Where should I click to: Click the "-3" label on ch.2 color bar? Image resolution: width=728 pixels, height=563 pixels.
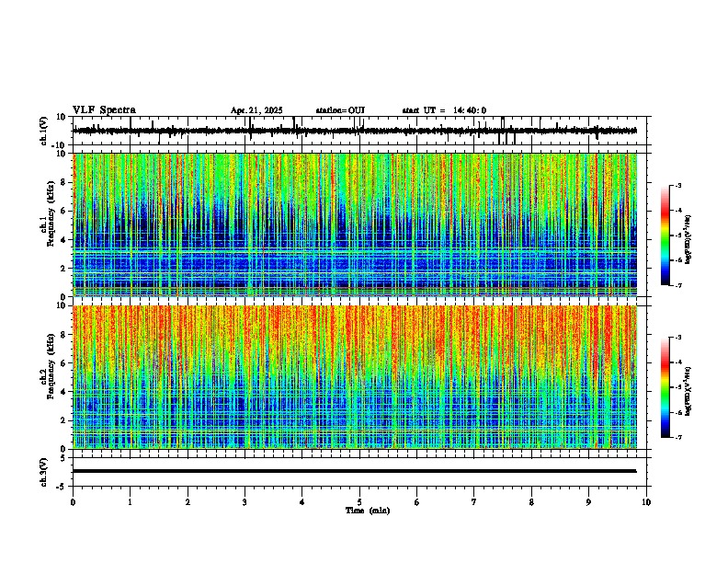[x=678, y=338]
